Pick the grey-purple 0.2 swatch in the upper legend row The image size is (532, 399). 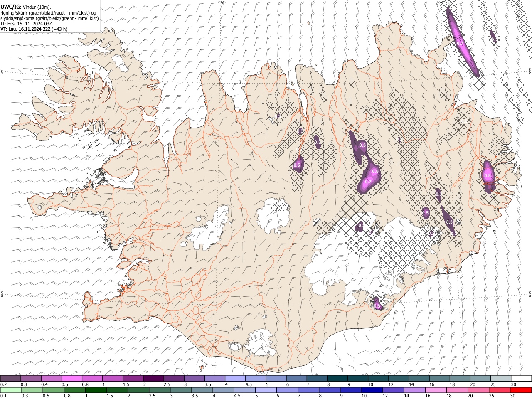click(11, 378)
